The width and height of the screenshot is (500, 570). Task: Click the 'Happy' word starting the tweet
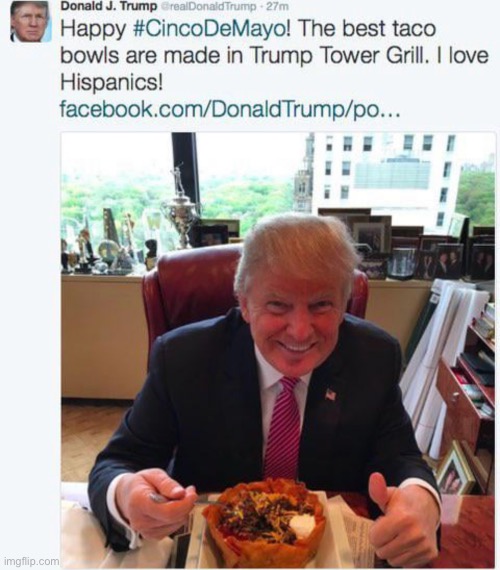[94, 29]
